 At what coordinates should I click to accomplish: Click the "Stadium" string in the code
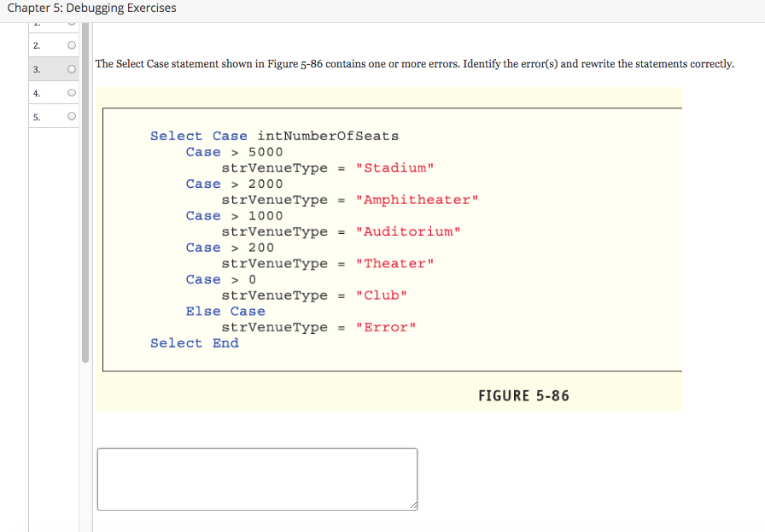click(394, 167)
